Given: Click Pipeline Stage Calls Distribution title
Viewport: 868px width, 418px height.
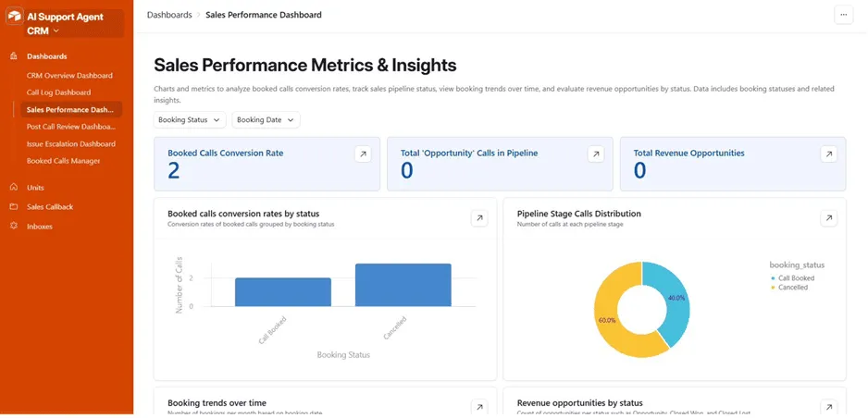Looking at the screenshot, I should pyautogui.click(x=579, y=214).
